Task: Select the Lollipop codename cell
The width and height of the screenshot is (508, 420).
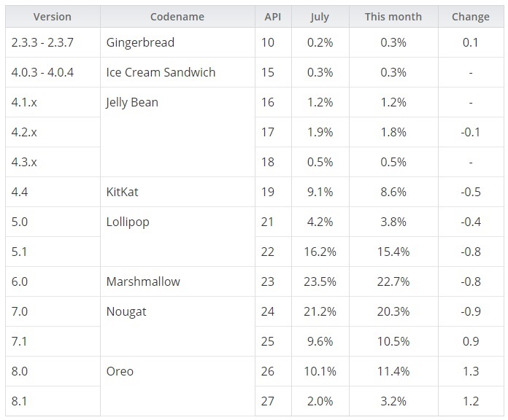Action: click(128, 222)
